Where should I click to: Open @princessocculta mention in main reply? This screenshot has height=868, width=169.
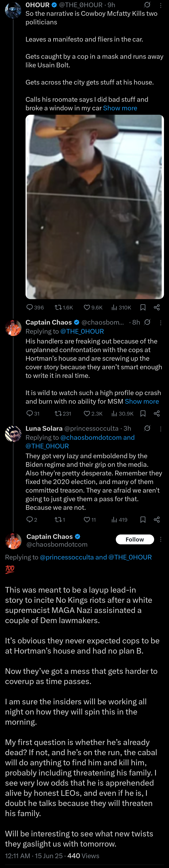[67, 557]
